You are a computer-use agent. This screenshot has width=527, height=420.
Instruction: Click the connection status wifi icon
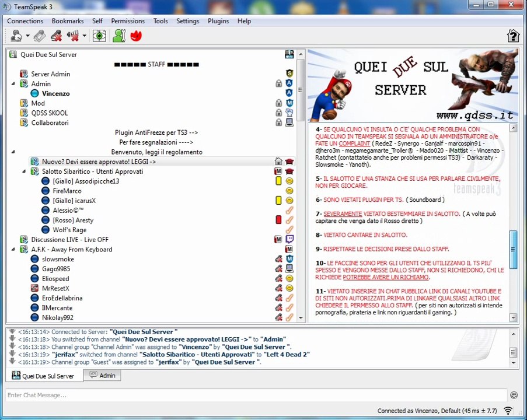point(508,411)
